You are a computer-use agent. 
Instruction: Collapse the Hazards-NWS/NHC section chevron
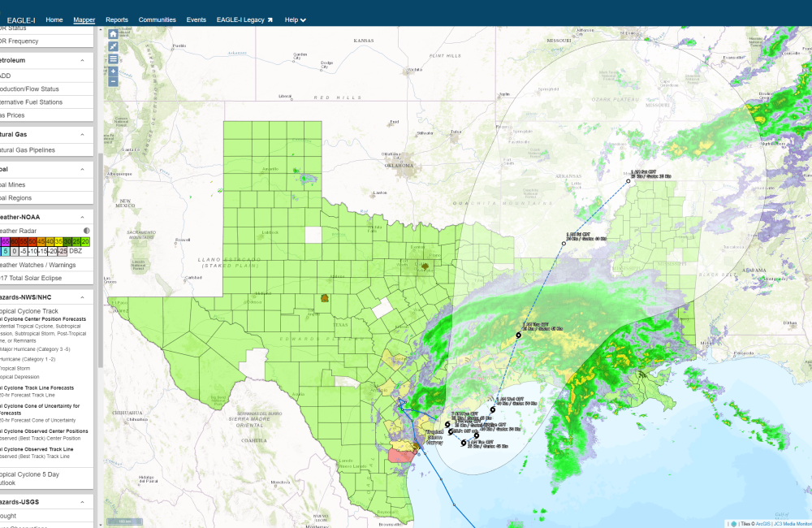click(x=82, y=297)
